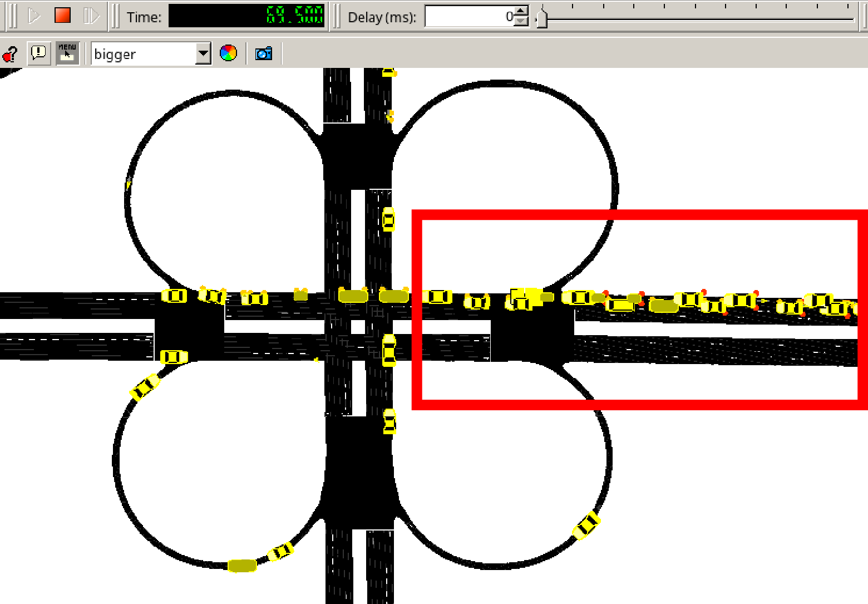The image size is (868, 604).
Task: Click the greyed-out Run simulation play button
Action: click(x=34, y=16)
